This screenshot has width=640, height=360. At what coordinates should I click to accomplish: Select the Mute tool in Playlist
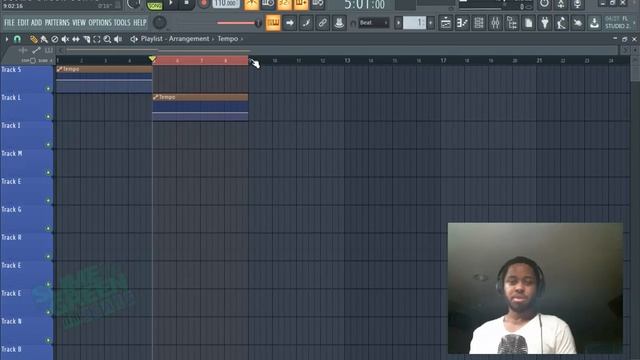pos(65,39)
